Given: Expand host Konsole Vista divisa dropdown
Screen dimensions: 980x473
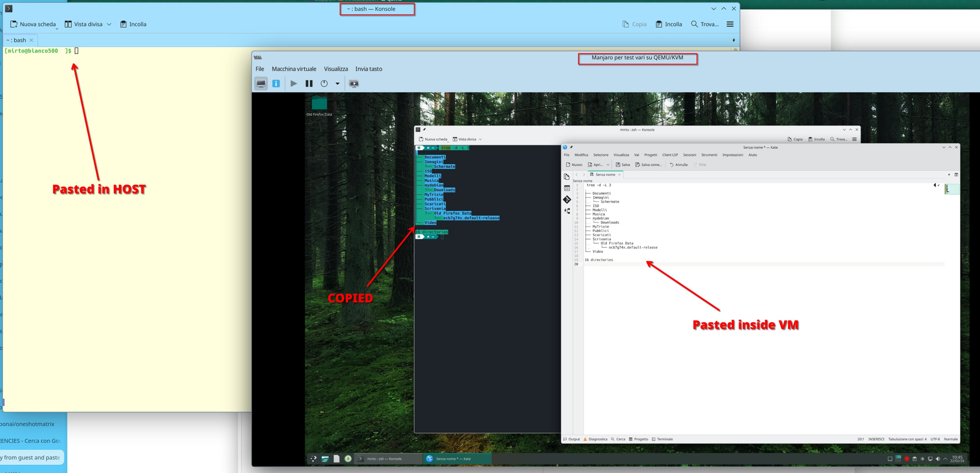Looking at the screenshot, I should tap(109, 25).
